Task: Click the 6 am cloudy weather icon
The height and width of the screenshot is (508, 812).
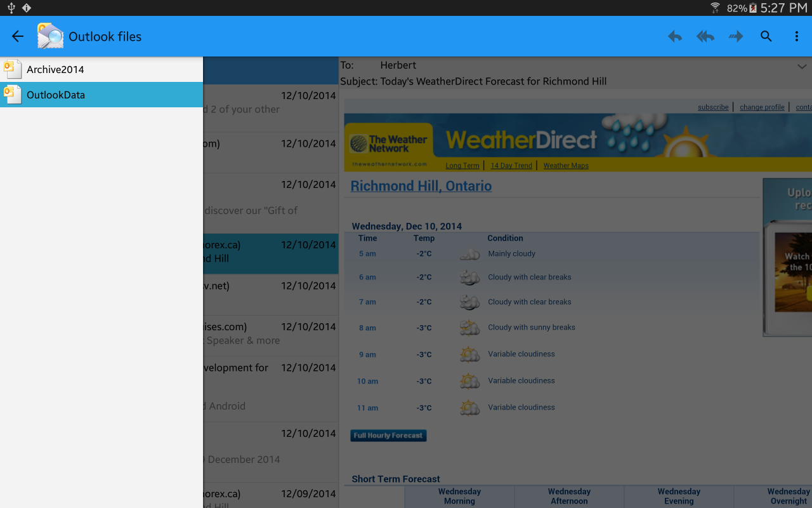Action: point(469,277)
